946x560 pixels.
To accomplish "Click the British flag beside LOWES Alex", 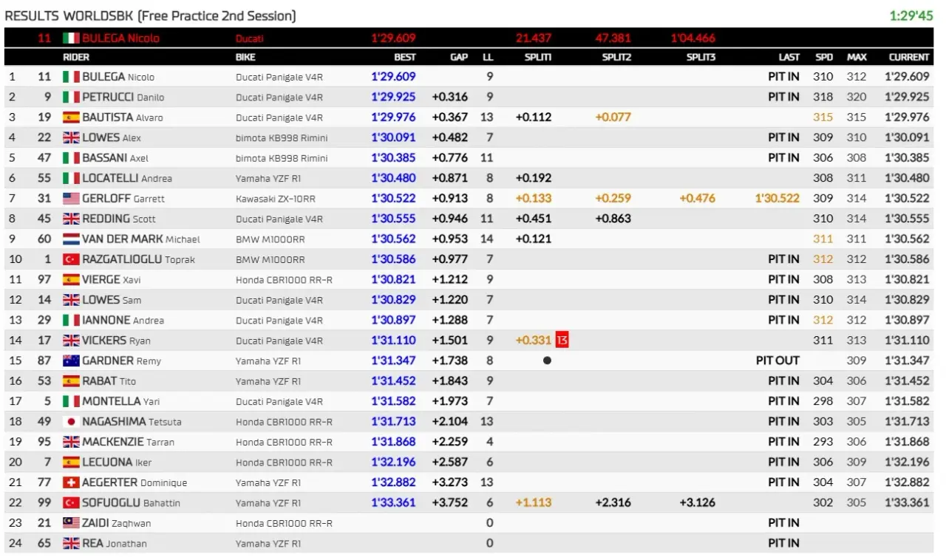I will (71, 137).
